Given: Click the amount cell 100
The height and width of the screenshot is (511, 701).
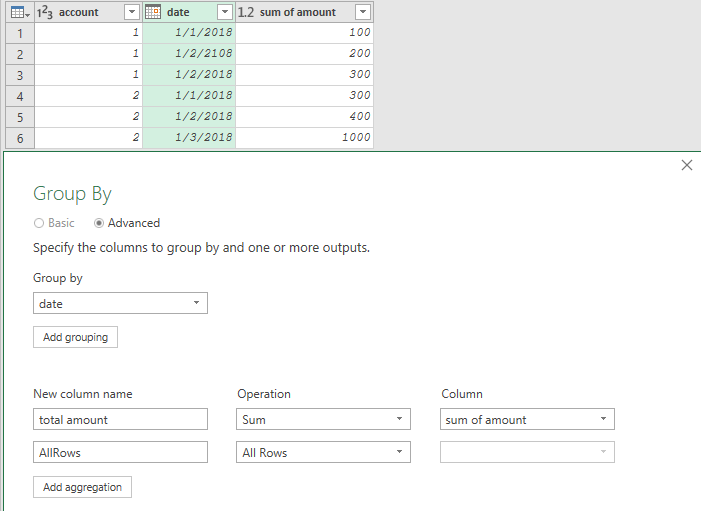Looking at the screenshot, I should click(304, 33).
